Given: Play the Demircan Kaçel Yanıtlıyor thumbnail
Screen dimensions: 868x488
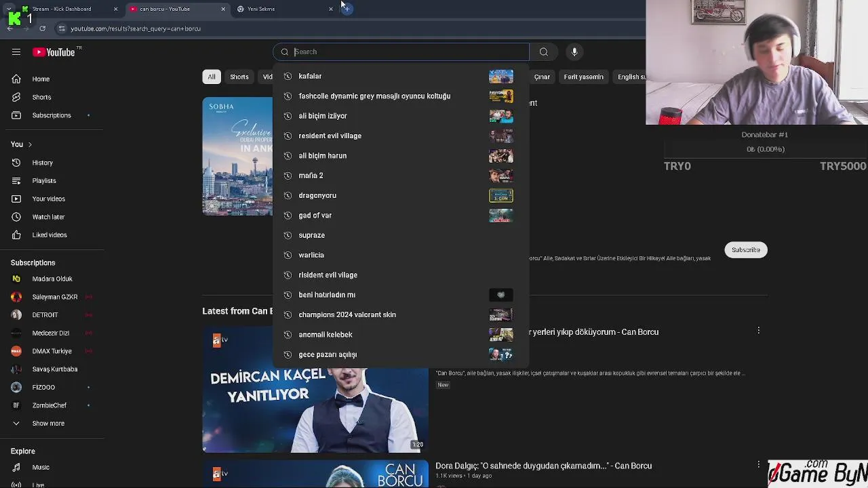Looking at the screenshot, I should click(315, 390).
